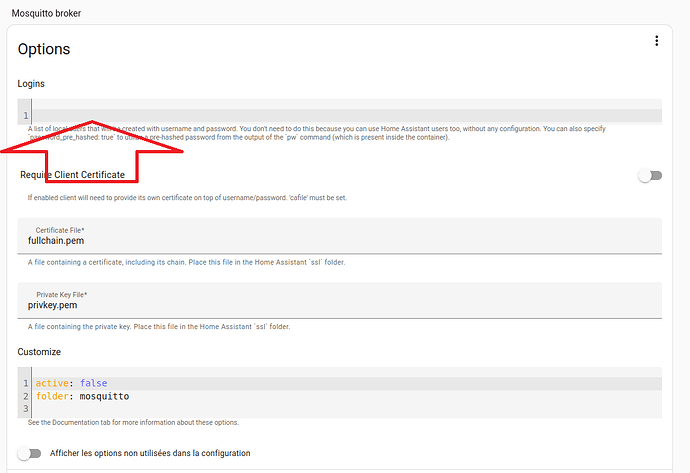690x473 pixels.
Task: Edit the Private Key File field privkey.pem
Action: pyautogui.click(x=340, y=301)
